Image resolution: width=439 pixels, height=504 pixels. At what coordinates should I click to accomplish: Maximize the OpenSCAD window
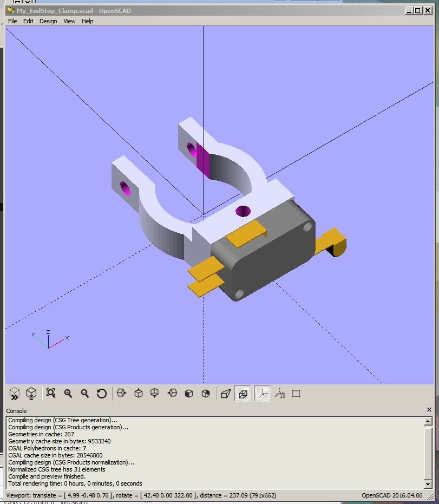coord(417,11)
